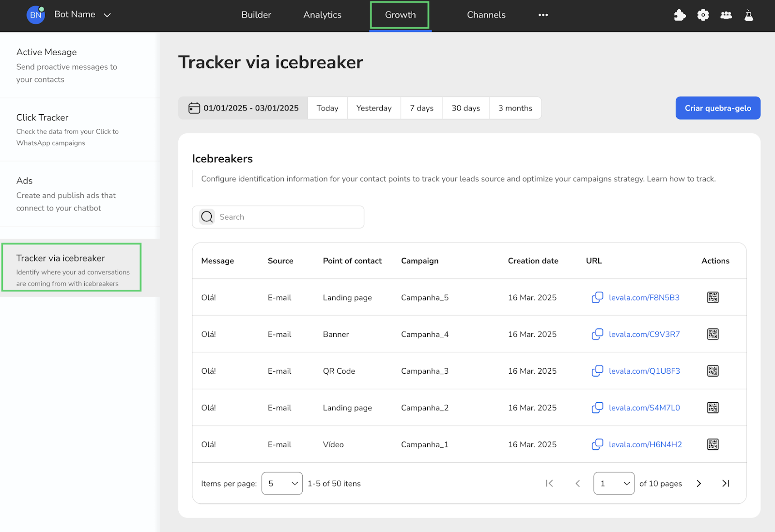Click the Criar quebra-gelo button
Screen dimensions: 775x532
coord(717,108)
